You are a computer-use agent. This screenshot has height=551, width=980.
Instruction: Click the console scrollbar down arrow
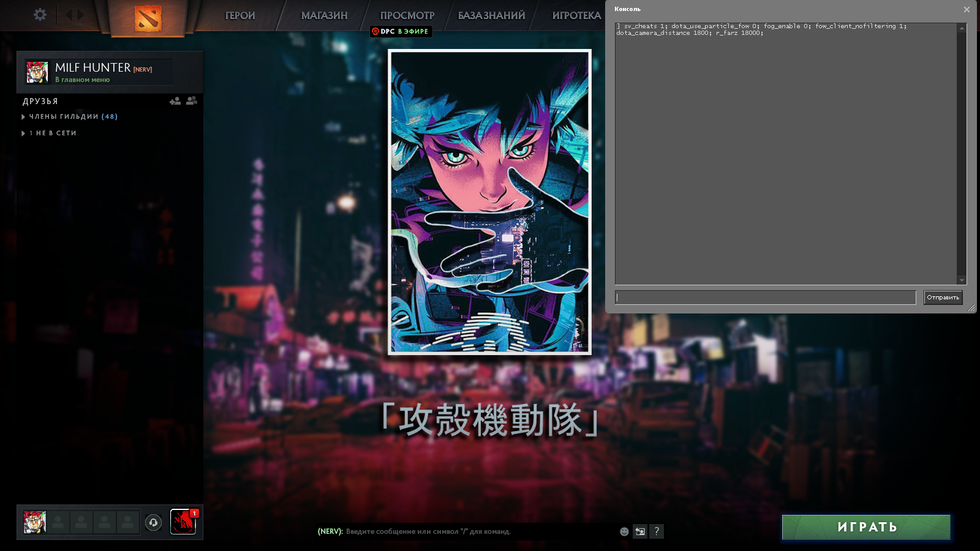962,280
